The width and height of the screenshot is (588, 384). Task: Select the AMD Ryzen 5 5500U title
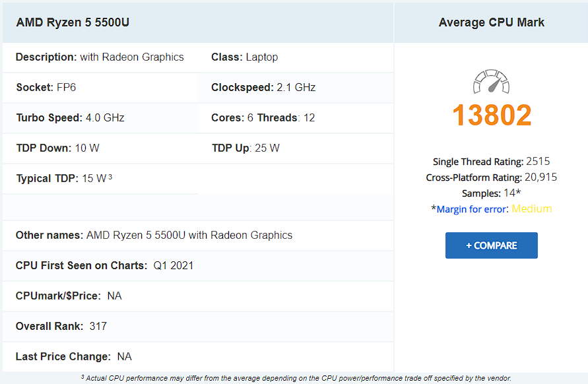click(x=73, y=22)
